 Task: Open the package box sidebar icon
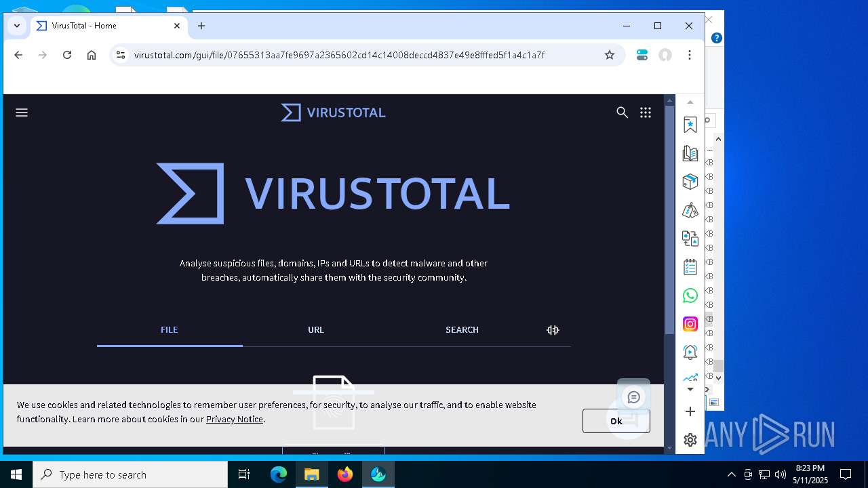[x=690, y=182]
